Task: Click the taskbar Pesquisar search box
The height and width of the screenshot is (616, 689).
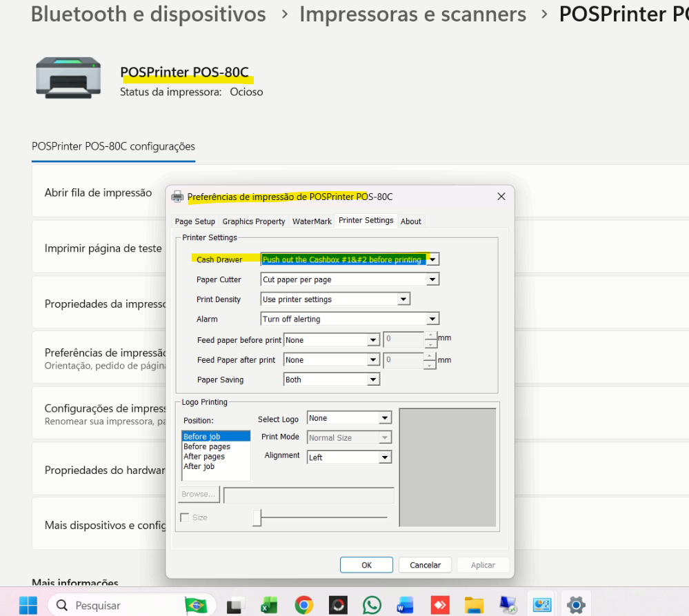Action: coord(117,605)
